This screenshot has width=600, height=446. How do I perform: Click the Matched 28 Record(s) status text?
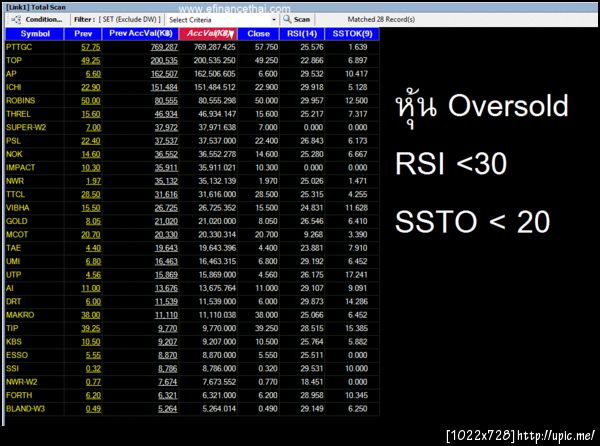[381, 19]
